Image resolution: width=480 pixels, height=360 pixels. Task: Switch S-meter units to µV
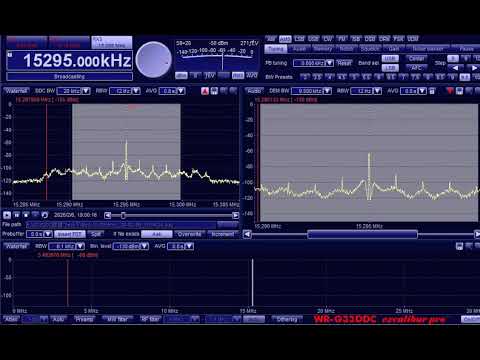pyautogui.click(x=210, y=76)
